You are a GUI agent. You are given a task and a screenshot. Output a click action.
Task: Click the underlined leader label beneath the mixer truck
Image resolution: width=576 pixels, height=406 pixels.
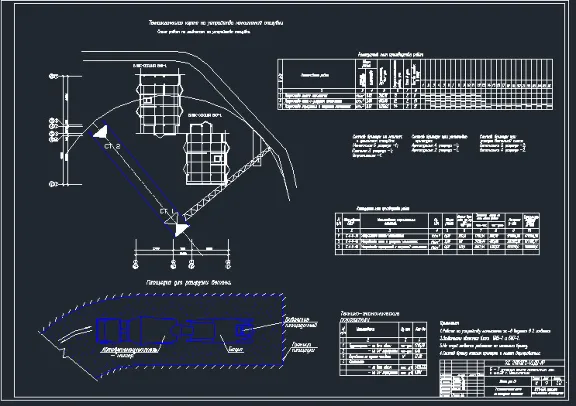[x=129, y=351]
